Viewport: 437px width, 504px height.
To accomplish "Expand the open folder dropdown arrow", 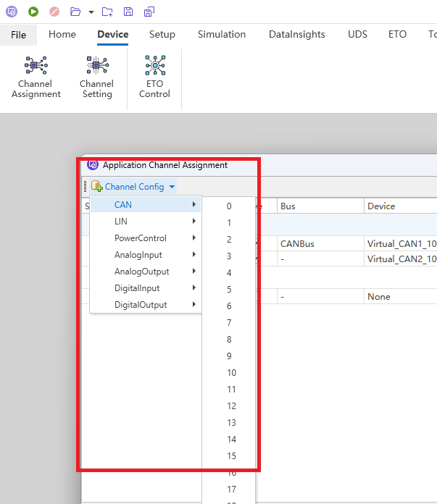I will 91,12.
